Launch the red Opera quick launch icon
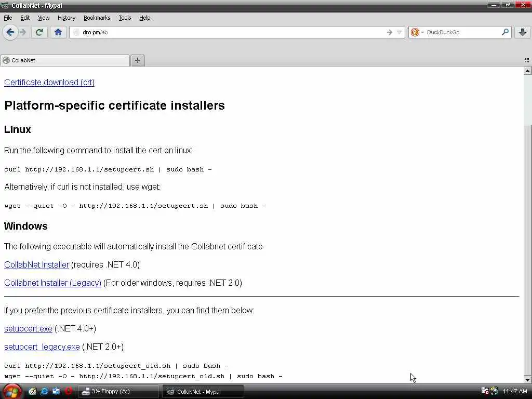 click(x=69, y=392)
